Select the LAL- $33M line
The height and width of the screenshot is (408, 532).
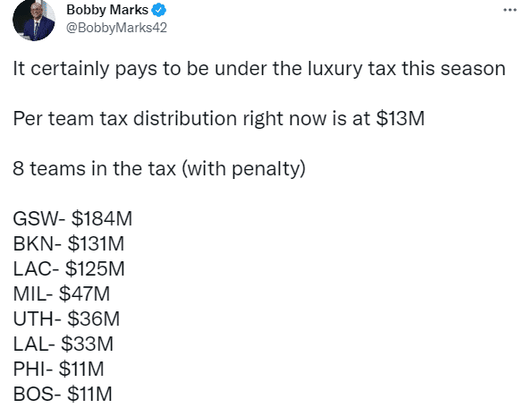(63, 344)
